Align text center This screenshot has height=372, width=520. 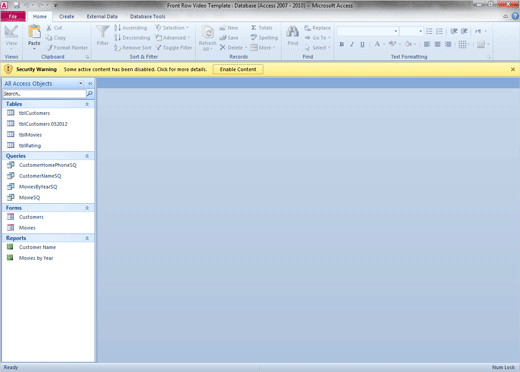(x=438, y=44)
